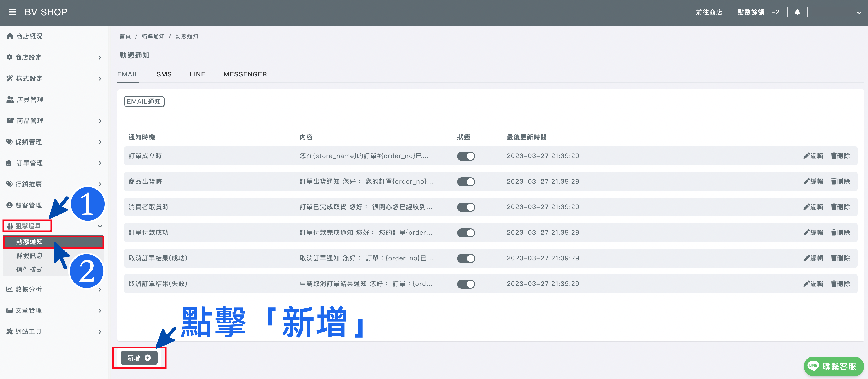The height and width of the screenshot is (379, 868).
Task: Edit the 訂單付款成功 notification
Action: click(813, 232)
